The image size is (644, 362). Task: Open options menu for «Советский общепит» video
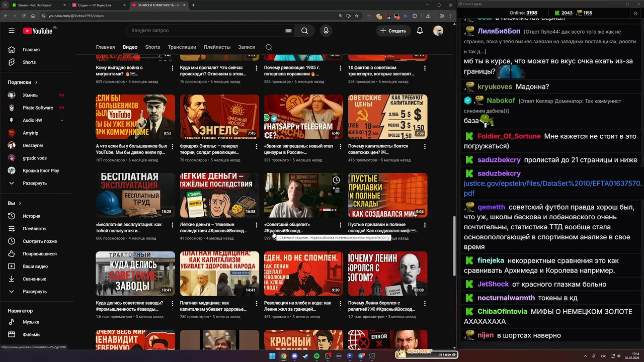(x=341, y=225)
